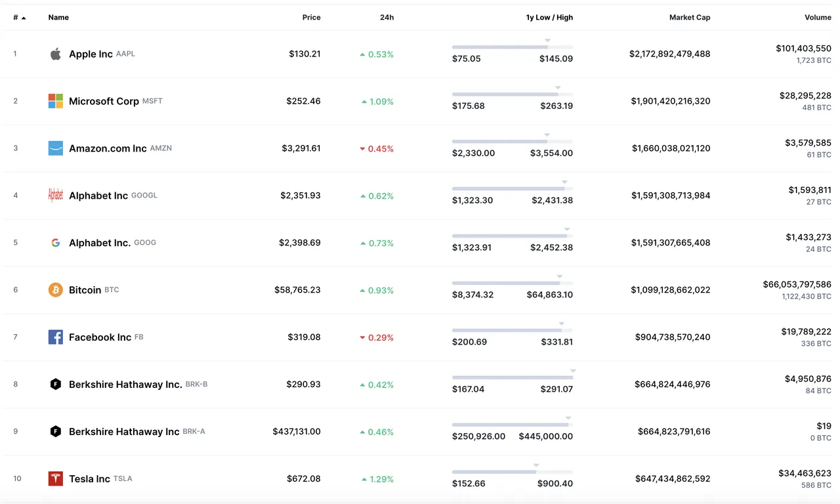Click the TSLA ticker symbol

pos(123,479)
